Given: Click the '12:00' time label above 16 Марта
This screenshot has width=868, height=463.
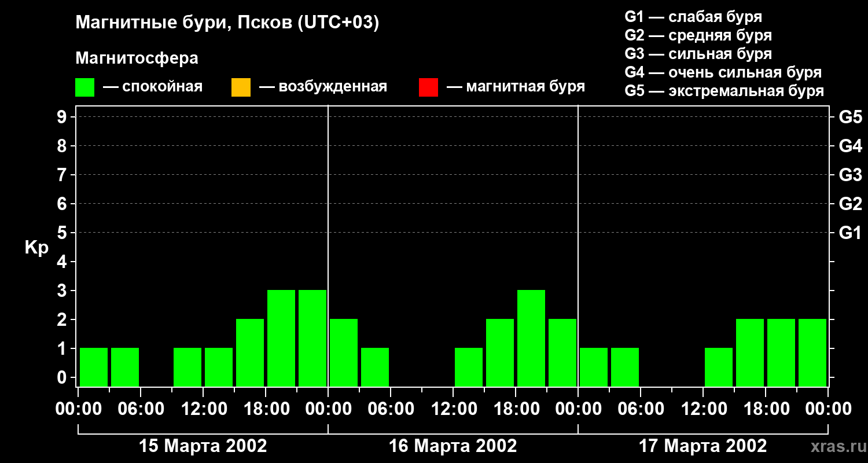Looking at the screenshot, I should (x=453, y=409).
